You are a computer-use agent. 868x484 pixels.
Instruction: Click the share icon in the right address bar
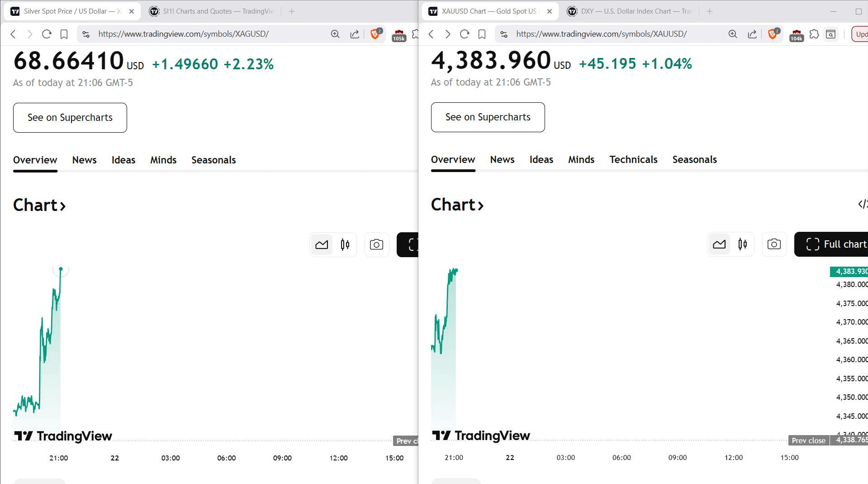coord(752,34)
